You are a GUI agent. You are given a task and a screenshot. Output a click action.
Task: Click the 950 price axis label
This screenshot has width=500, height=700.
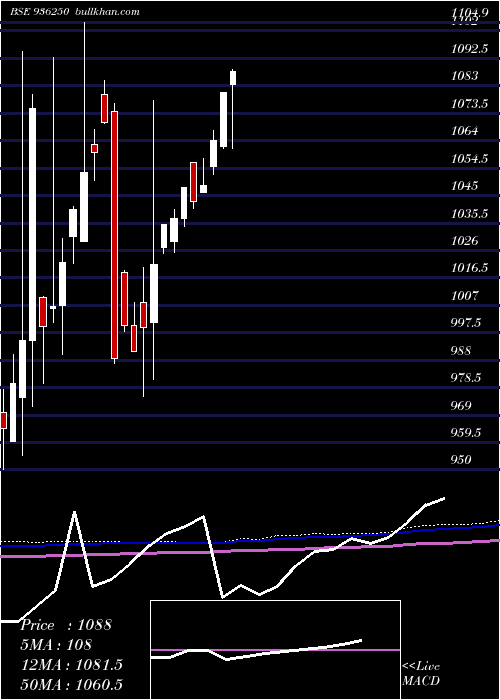(x=461, y=460)
